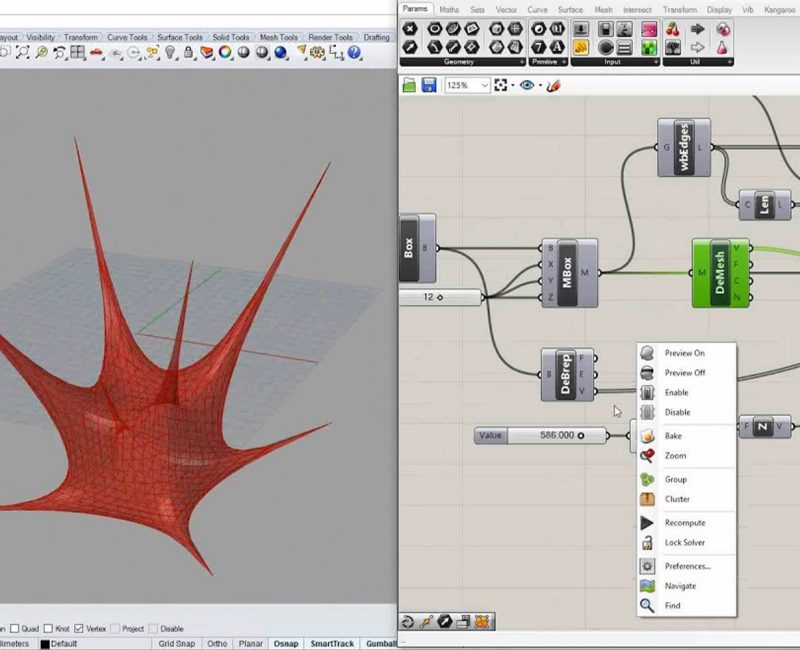
Task: Switch to the Kangaroo tab
Action: tap(779, 10)
